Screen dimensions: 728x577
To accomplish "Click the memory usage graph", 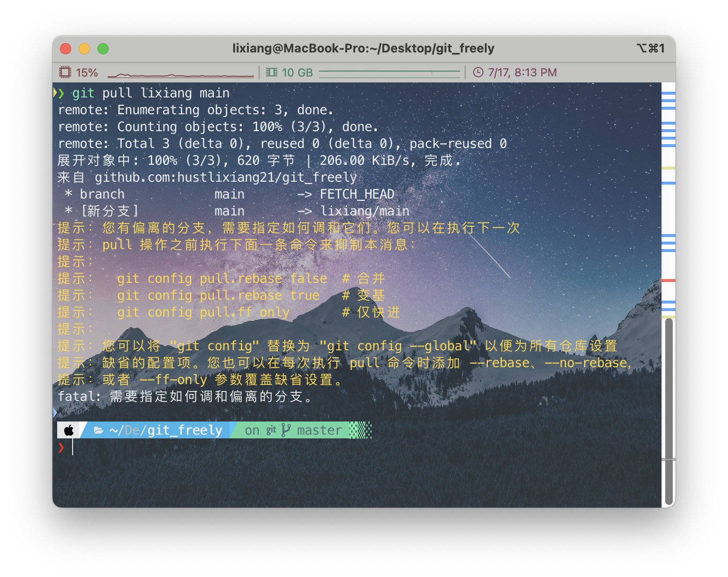I will point(390,73).
